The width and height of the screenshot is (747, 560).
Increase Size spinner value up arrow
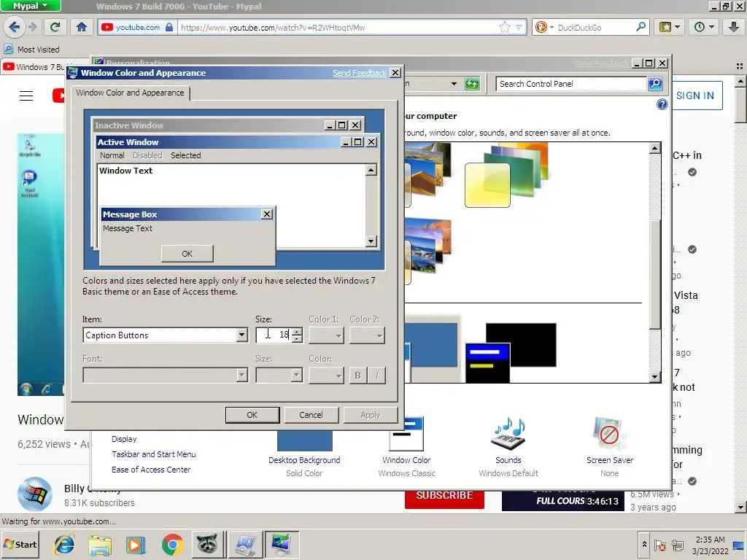298,332
